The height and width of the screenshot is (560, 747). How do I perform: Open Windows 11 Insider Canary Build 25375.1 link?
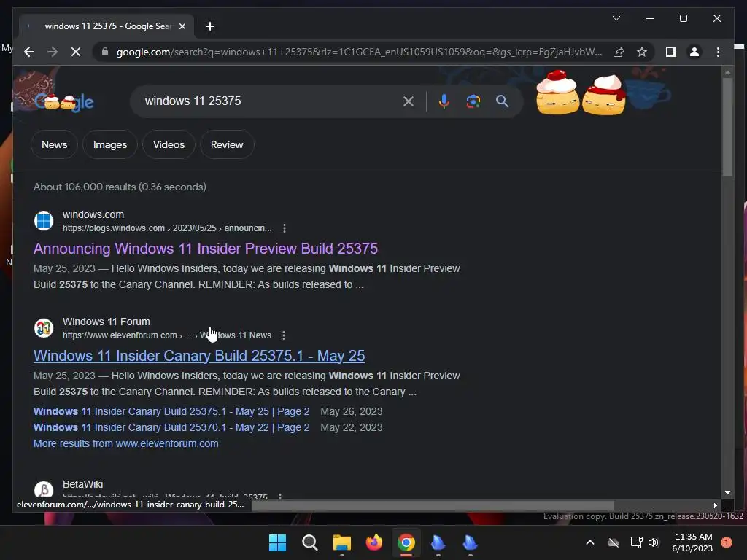pos(199,356)
